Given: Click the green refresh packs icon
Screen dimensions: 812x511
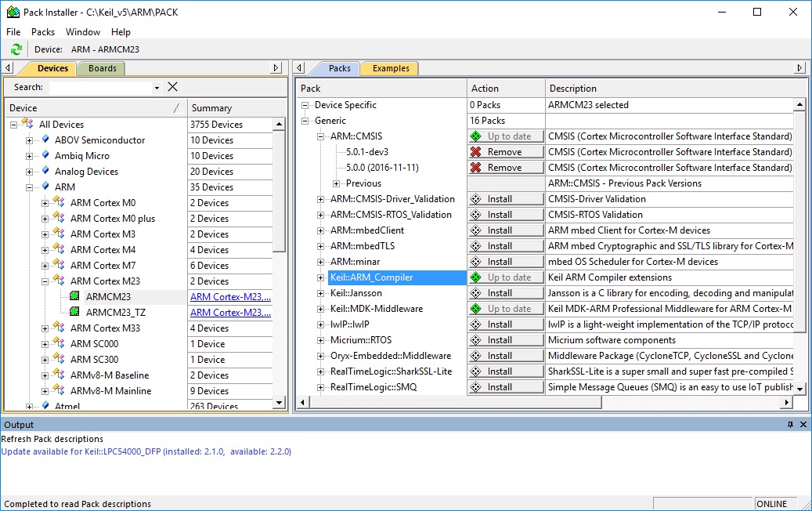Looking at the screenshot, I should tap(16, 49).
